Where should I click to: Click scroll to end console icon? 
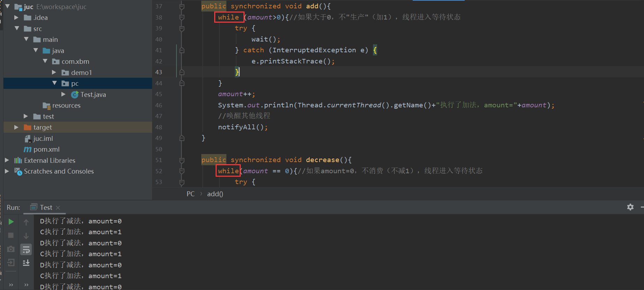[x=26, y=263]
